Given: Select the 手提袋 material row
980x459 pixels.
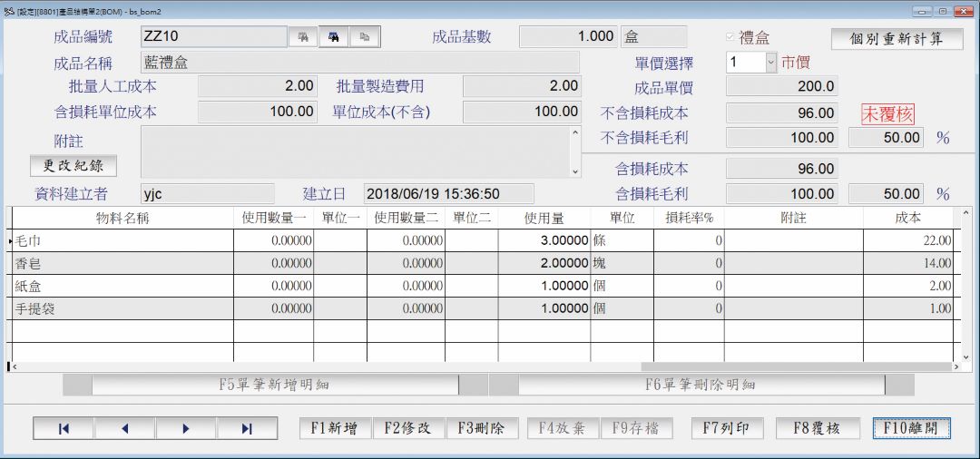Looking at the screenshot, I should click(x=483, y=308).
